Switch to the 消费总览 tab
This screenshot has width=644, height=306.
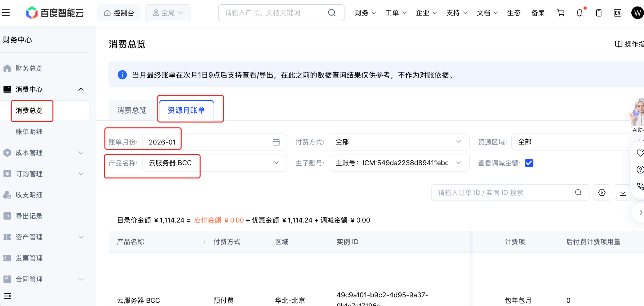pyautogui.click(x=132, y=110)
